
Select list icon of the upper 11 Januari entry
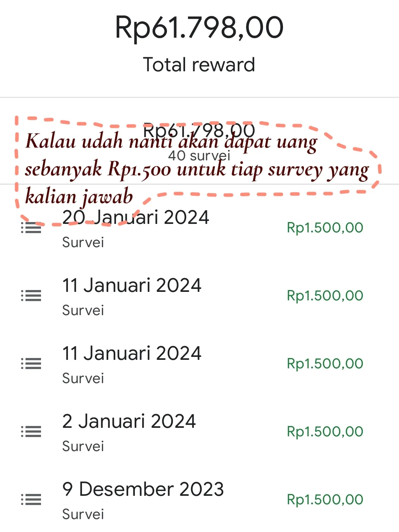[x=31, y=296]
